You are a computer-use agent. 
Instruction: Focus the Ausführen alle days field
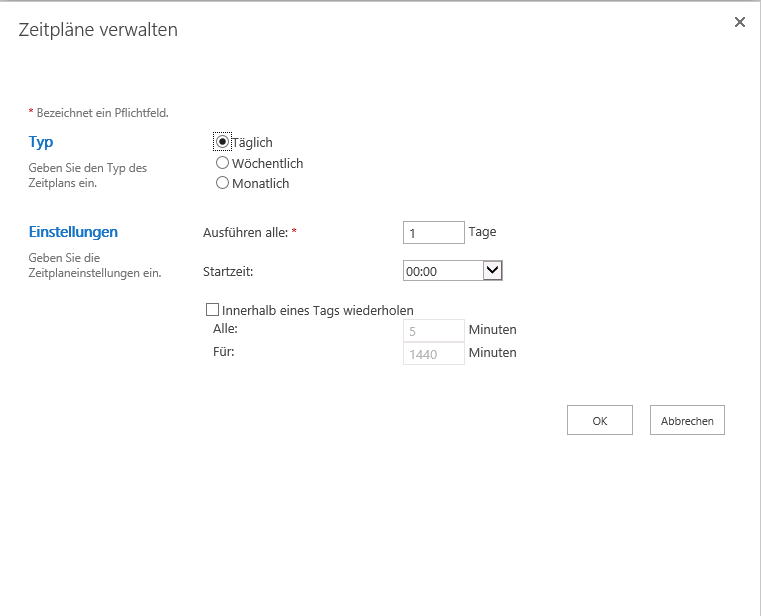(x=433, y=233)
